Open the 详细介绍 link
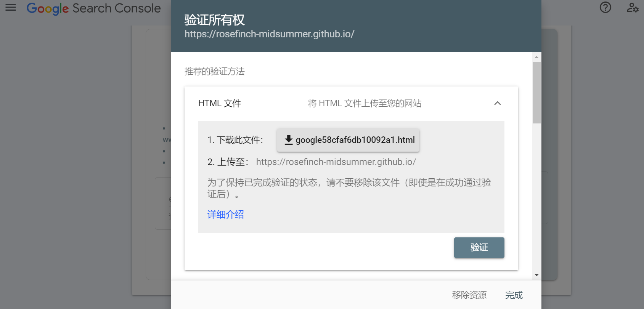 pos(225,215)
